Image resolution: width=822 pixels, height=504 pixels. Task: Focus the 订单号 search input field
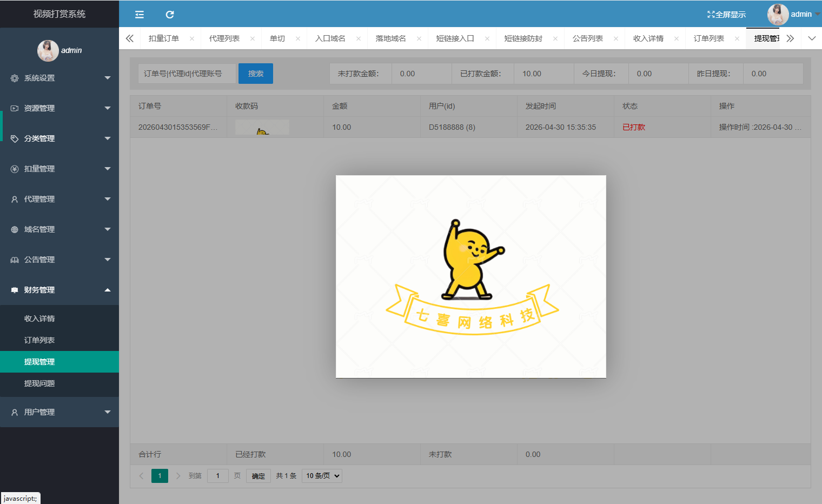(187, 74)
